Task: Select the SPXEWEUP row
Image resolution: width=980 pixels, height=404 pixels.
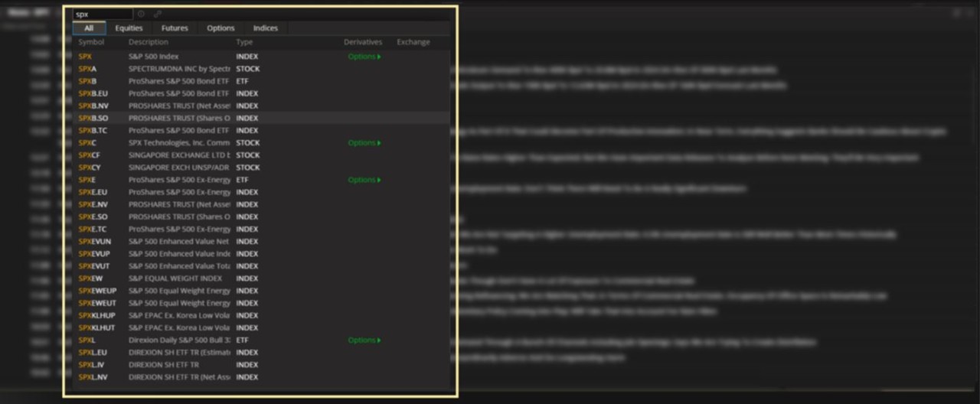Action: coord(261,291)
